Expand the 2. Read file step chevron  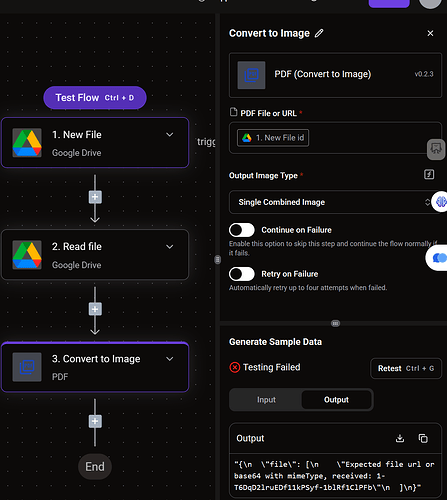(170, 247)
